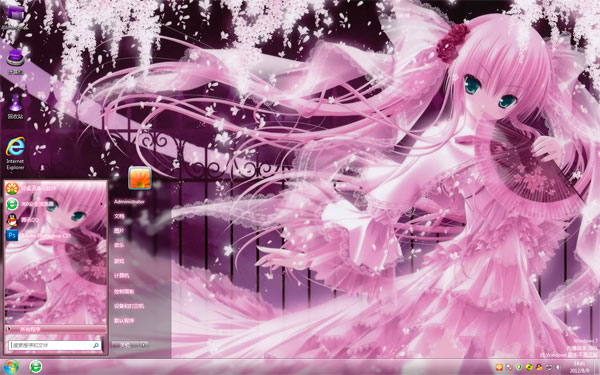600x375 pixels.
Task: Open Control Panel (控制面板) in Start menu
Action: [x=124, y=291]
